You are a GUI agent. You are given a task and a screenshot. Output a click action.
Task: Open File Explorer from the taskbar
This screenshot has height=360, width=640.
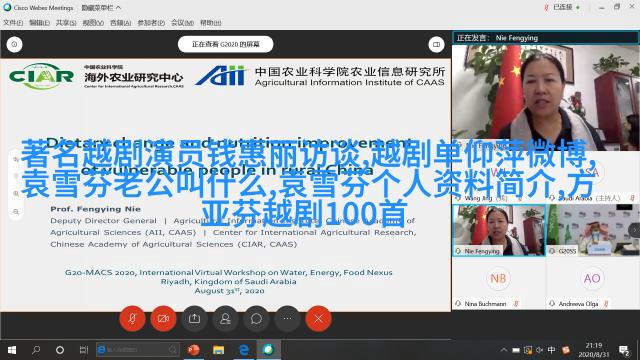click(218, 350)
